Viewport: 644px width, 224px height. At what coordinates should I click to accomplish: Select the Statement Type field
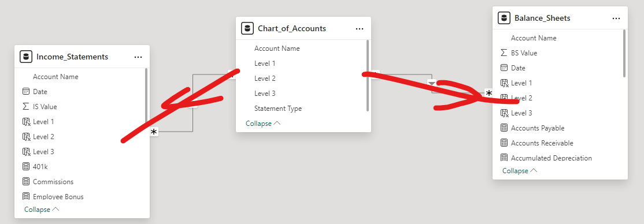278,109
